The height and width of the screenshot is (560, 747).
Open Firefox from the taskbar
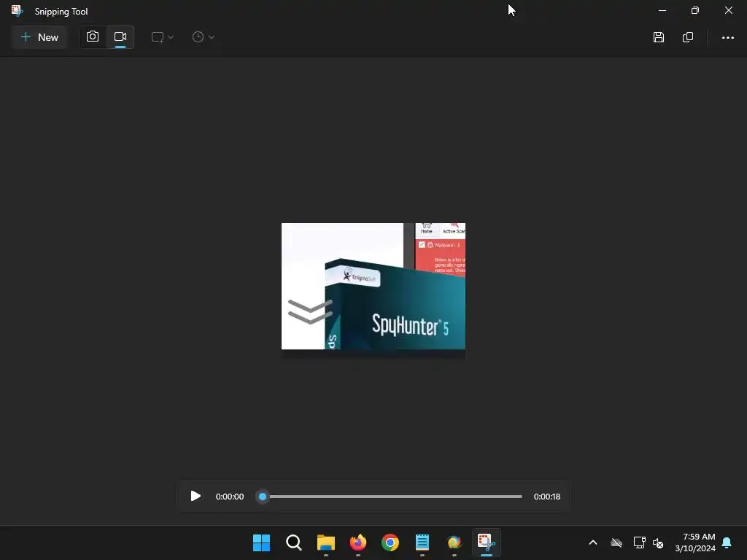358,542
